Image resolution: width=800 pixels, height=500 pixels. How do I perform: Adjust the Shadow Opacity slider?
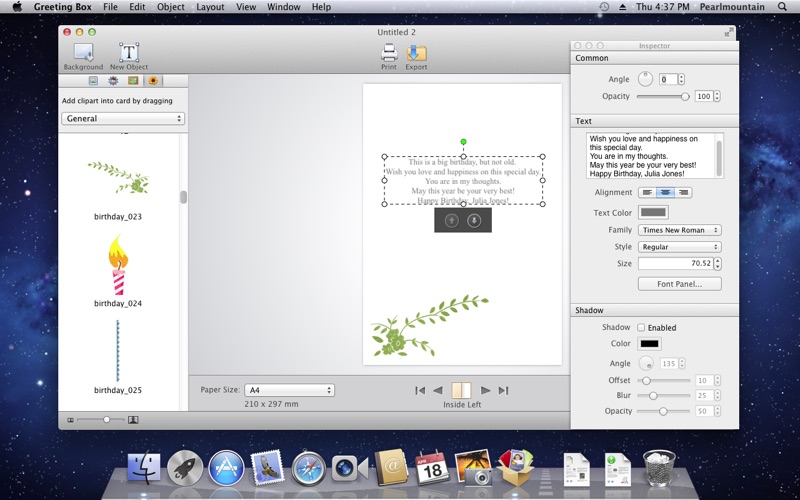663,411
